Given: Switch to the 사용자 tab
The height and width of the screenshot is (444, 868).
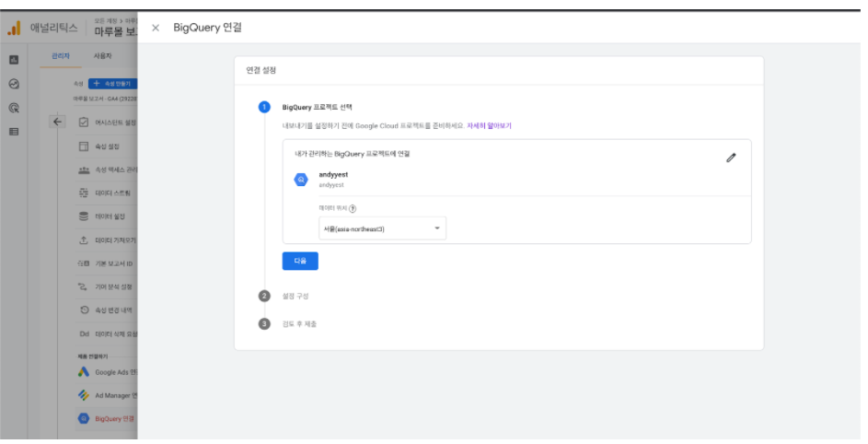Looking at the screenshot, I should point(102,56).
